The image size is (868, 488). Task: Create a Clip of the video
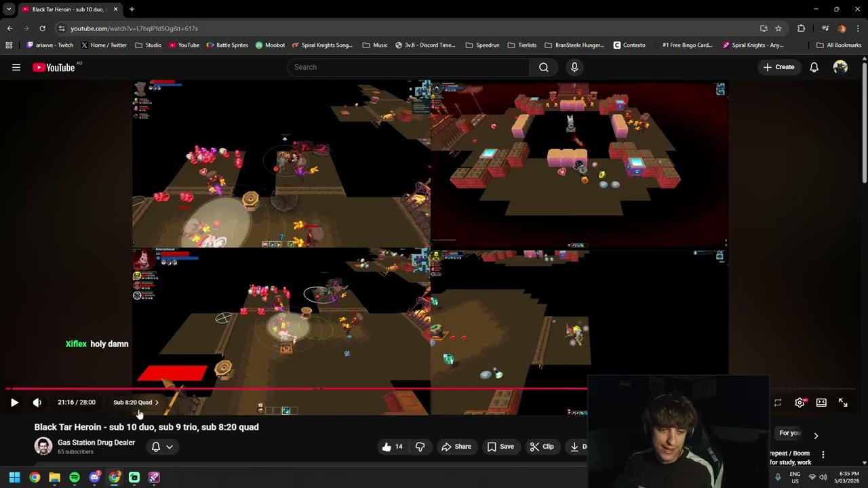pos(542,447)
